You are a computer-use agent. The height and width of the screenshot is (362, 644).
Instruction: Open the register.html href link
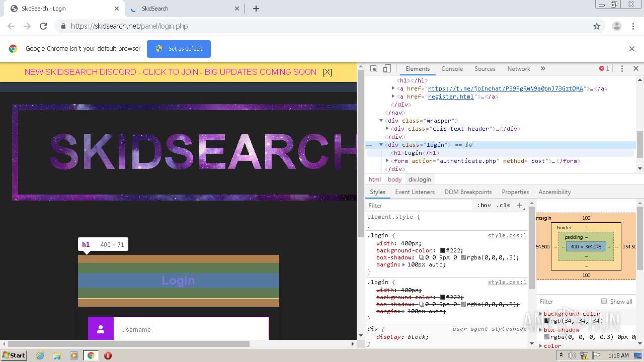click(x=451, y=97)
